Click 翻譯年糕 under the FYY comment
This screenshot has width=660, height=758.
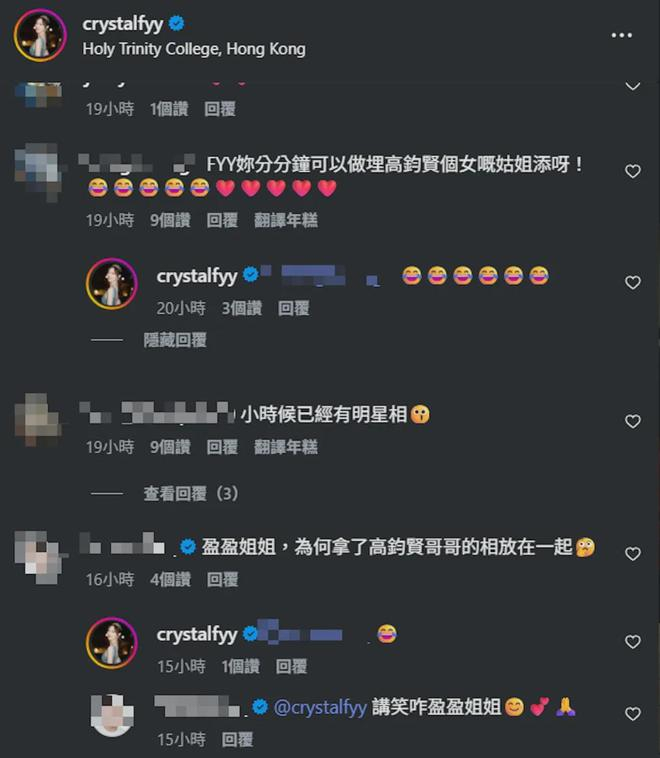coord(286,220)
